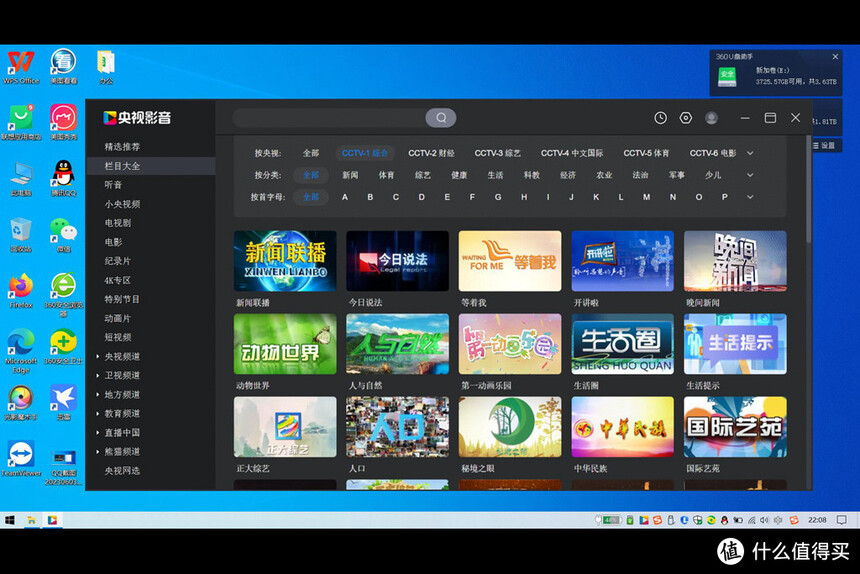The height and width of the screenshot is (574, 860).
Task: Open the watch history clock icon
Action: coord(660,118)
